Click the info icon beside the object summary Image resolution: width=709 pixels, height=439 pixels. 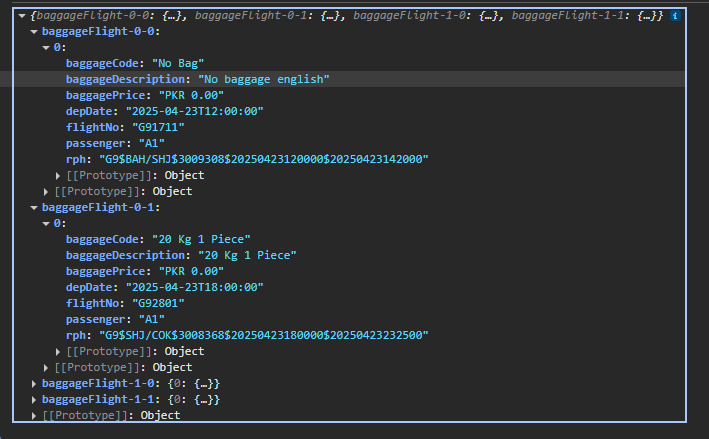[x=676, y=17]
